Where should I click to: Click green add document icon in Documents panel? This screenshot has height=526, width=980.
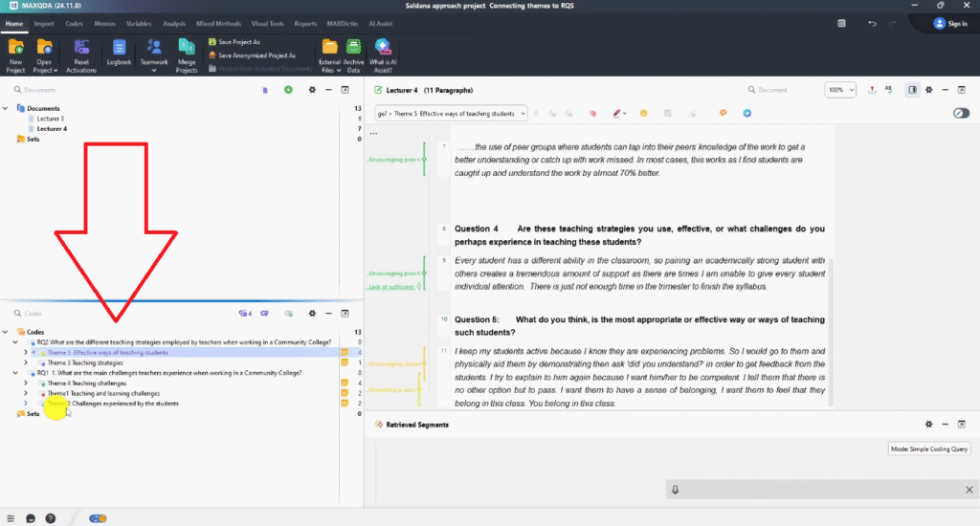288,90
